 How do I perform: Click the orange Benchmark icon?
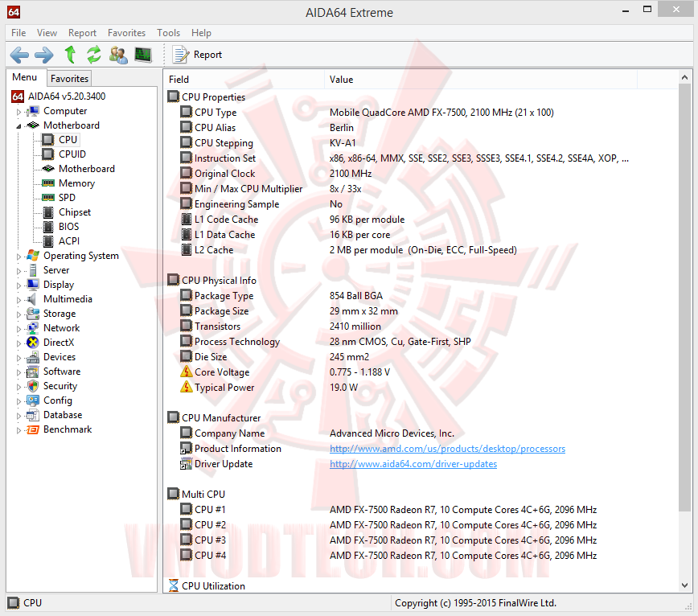click(x=32, y=429)
